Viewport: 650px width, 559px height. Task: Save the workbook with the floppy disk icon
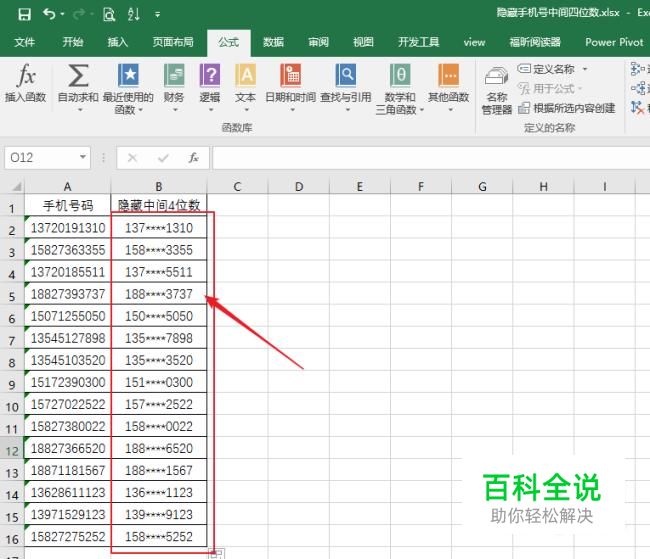24,15
